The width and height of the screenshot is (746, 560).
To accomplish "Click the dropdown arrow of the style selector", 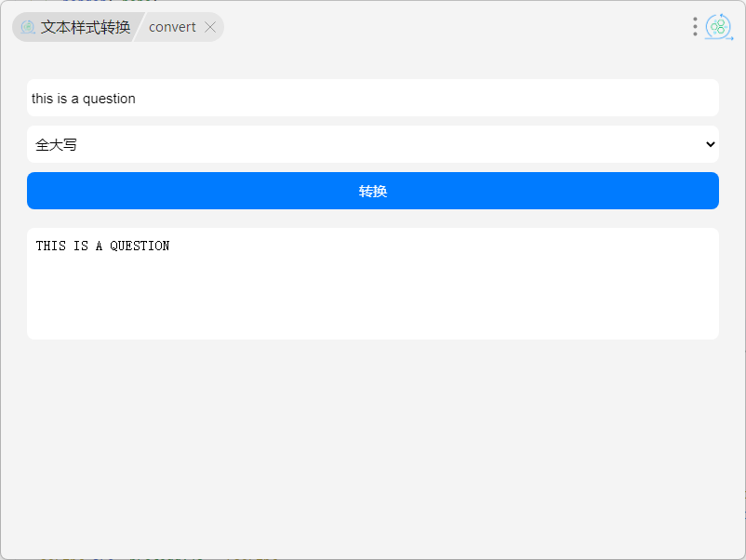I will (x=711, y=144).
